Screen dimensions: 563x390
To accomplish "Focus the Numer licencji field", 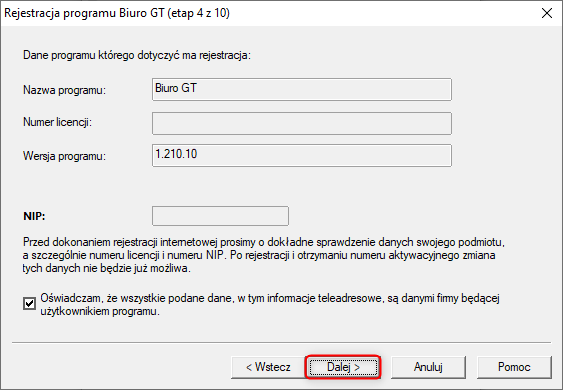I will [302, 124].
